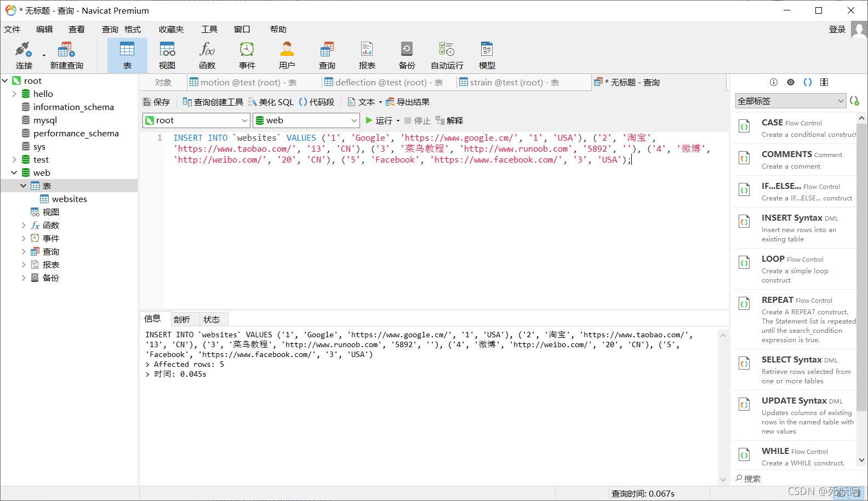Click 保存 to save the query

pos(157,102)
